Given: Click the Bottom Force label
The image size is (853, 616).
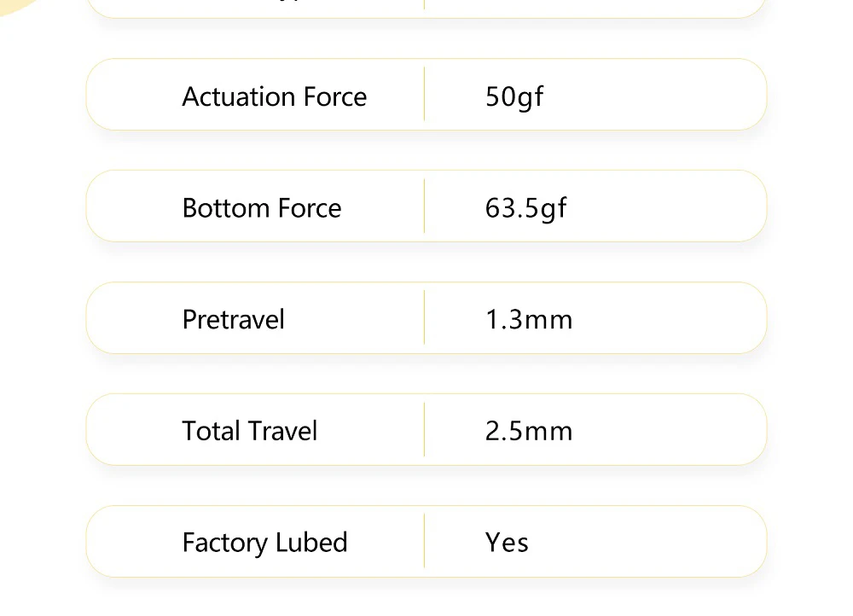Looking at the screenshot, I should 261,208.
